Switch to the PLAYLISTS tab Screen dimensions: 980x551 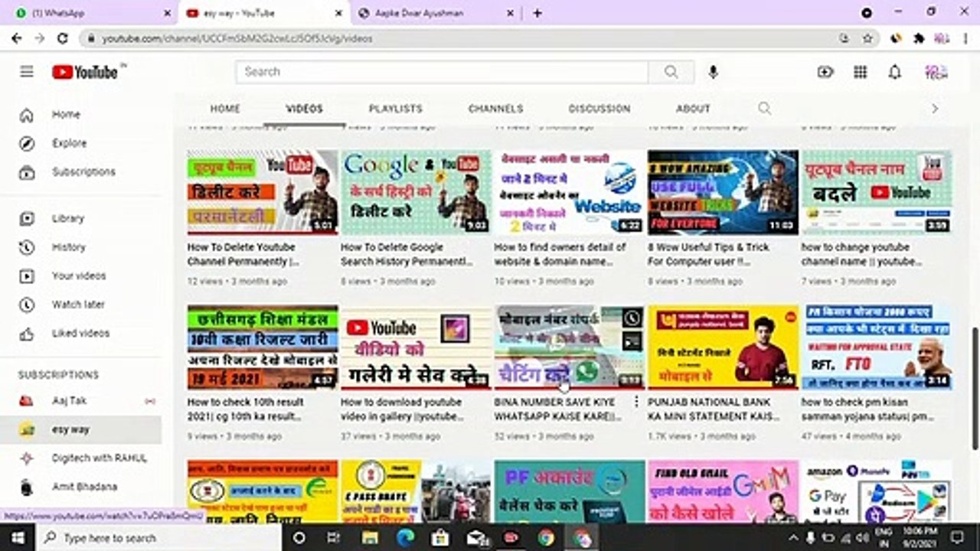396,109
